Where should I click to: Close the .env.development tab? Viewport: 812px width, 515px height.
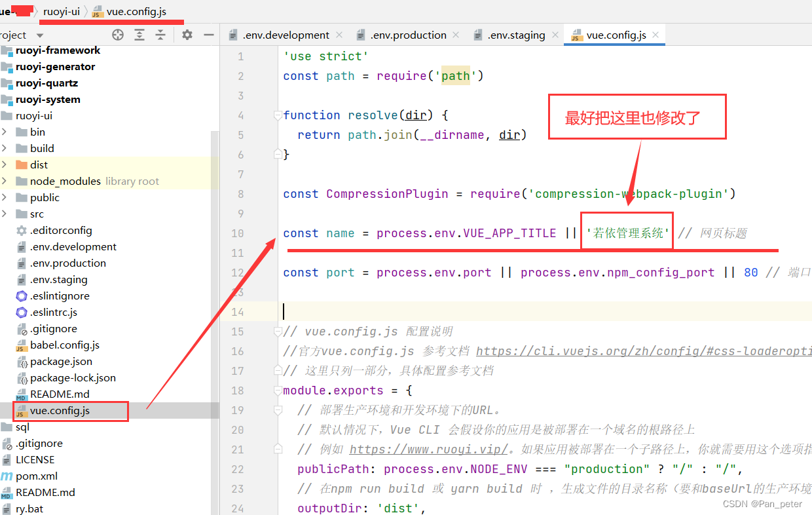[x=339, y=35]
